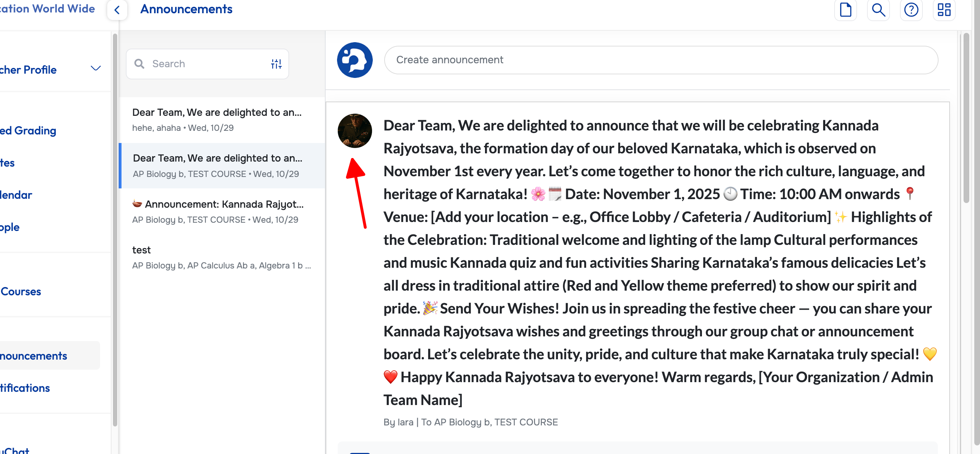
Task: Open the document icon in top bar
Action: (x=845, y=10)
